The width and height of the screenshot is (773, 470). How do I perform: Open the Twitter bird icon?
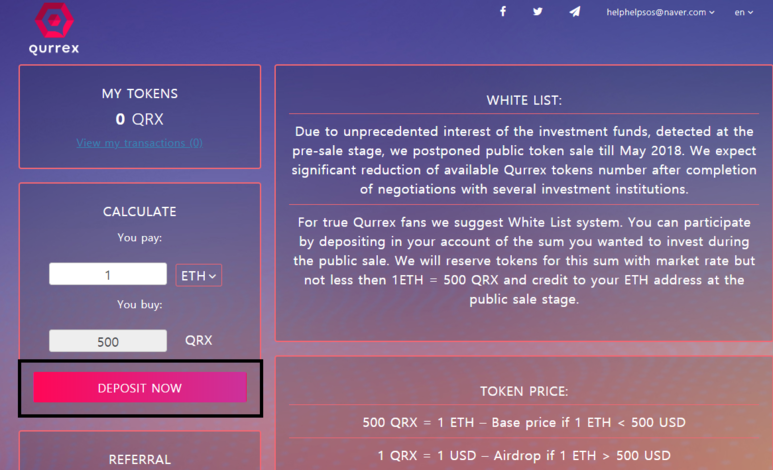(538, 12)
